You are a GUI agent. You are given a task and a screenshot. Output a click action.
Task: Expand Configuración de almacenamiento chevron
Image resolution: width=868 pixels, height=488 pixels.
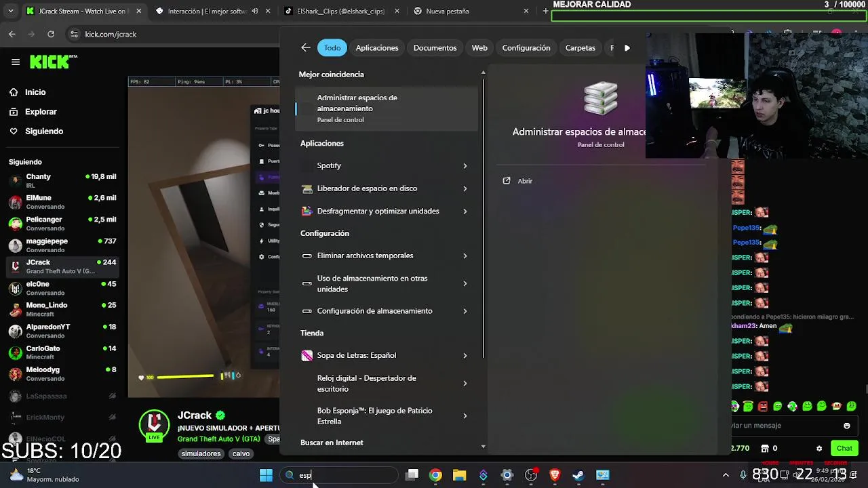point(465,311)
